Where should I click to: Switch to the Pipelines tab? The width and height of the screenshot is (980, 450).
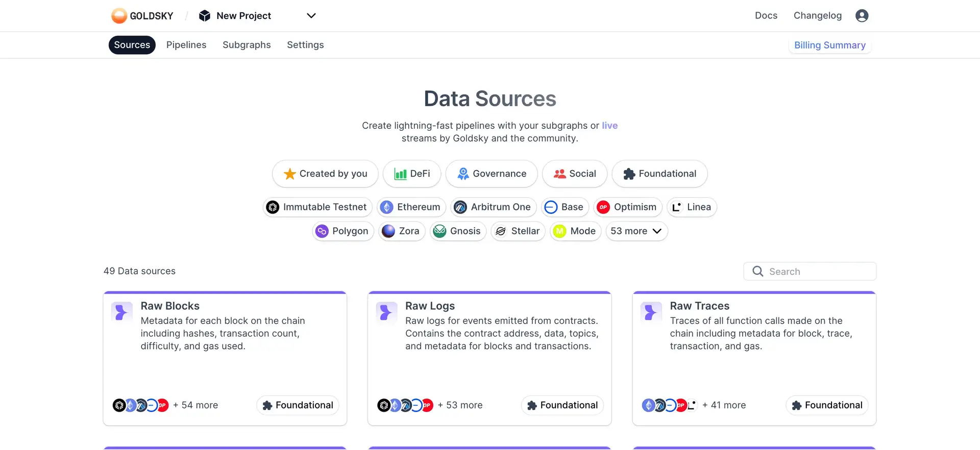pos(186,45)
